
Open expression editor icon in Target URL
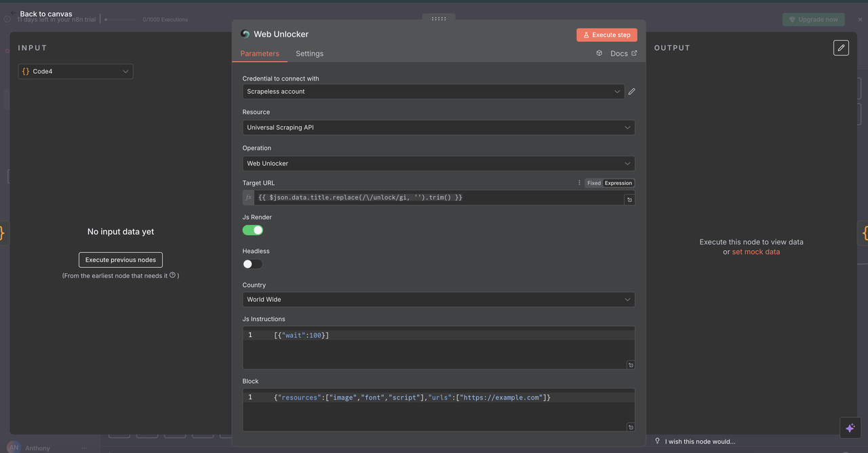tap(629, 200)
